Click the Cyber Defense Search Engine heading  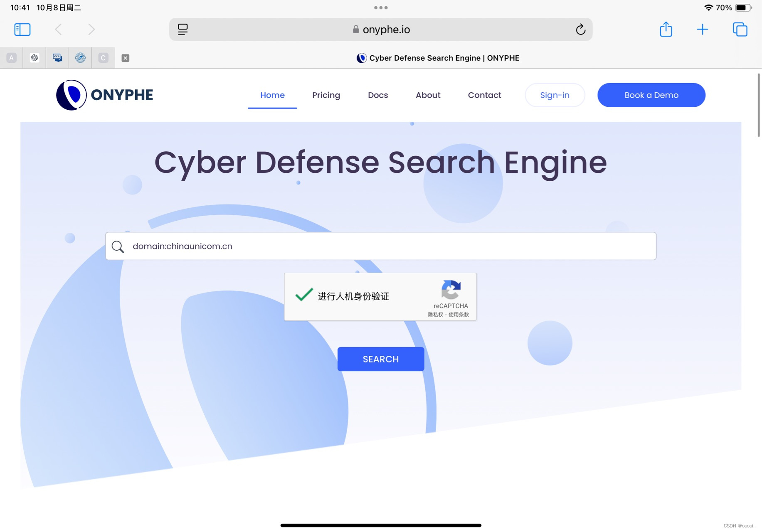pos(380,163)
